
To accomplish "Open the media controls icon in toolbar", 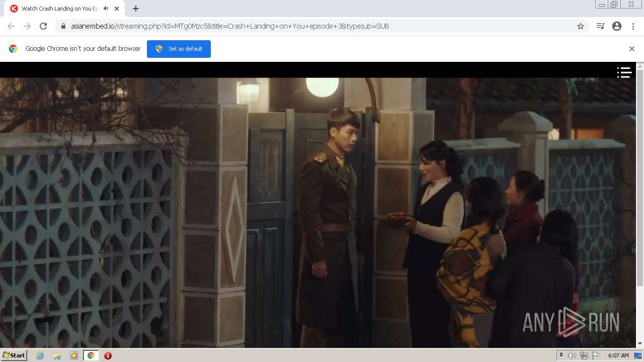I will coord(600,26).
